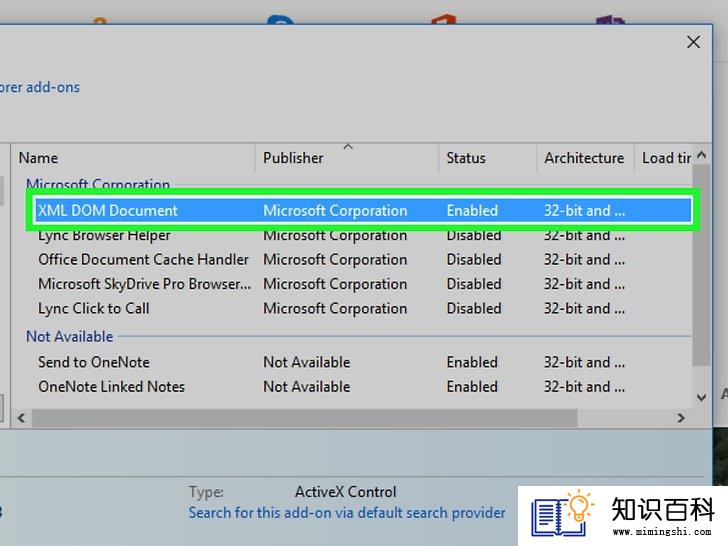Click Not Available publisher of OneNote Linked Notes

pyautogui.click(x=306, y=387)
